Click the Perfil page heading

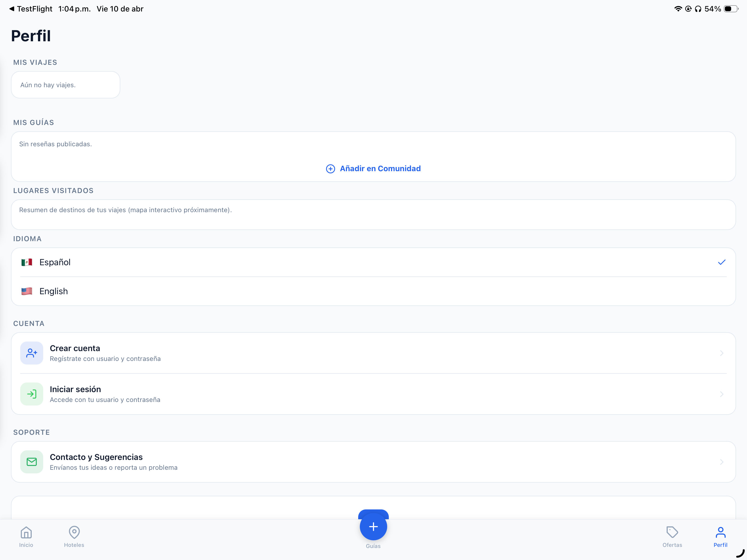coord(31,36)
